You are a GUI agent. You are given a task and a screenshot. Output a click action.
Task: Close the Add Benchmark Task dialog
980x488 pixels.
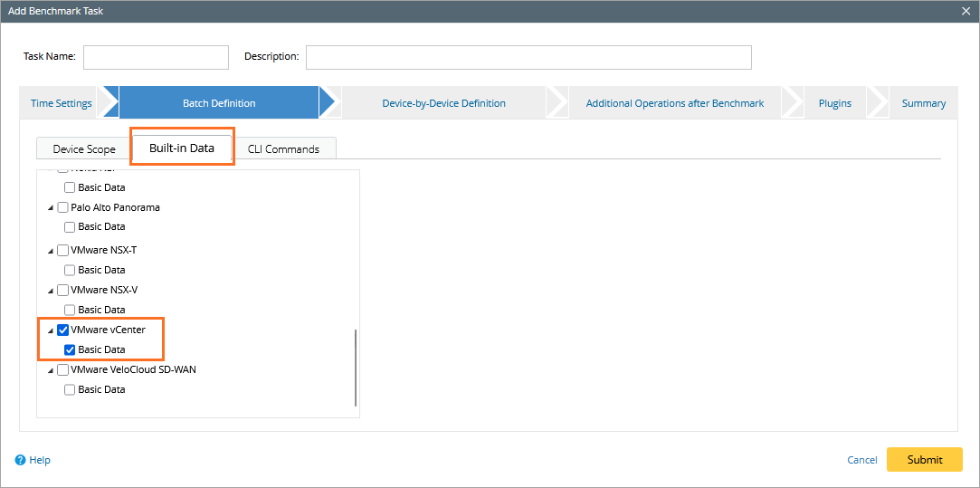coord(966,10)
